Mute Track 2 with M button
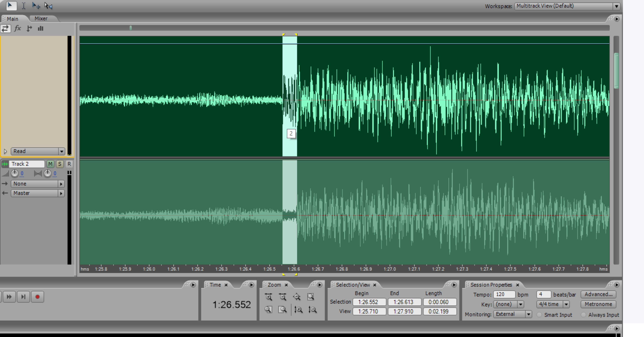 coord(50,164)
